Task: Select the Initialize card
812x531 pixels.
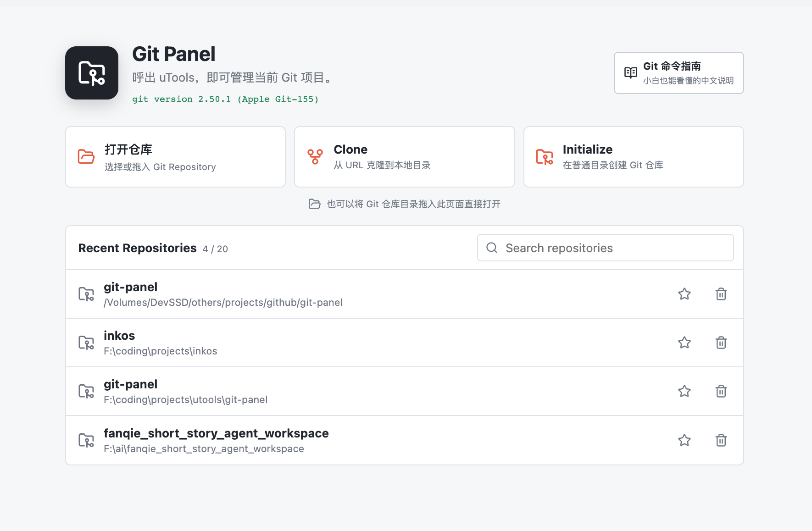Action: click(634, 157)
